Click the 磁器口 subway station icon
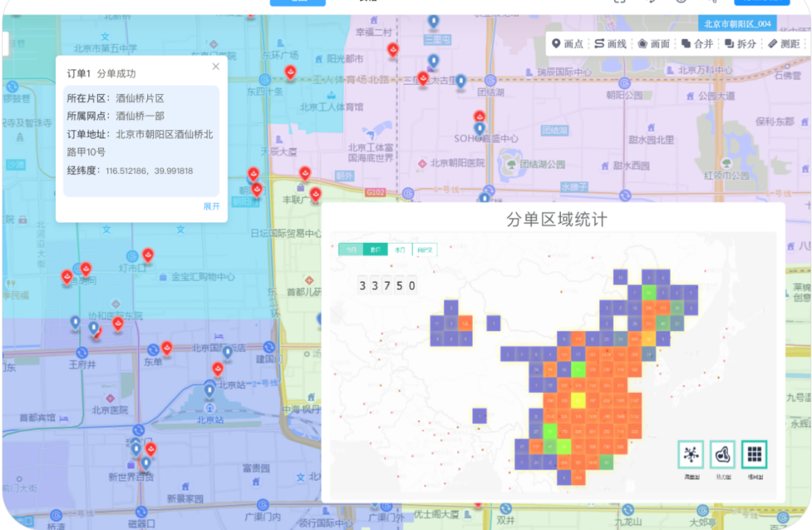 [x=141, y=512]
